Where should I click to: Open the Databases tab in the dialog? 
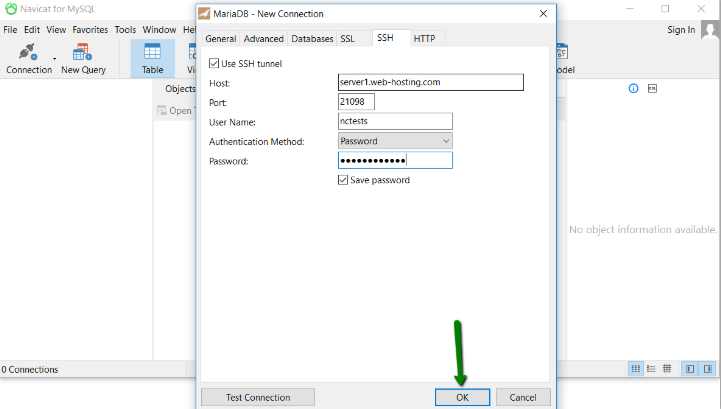312,39
